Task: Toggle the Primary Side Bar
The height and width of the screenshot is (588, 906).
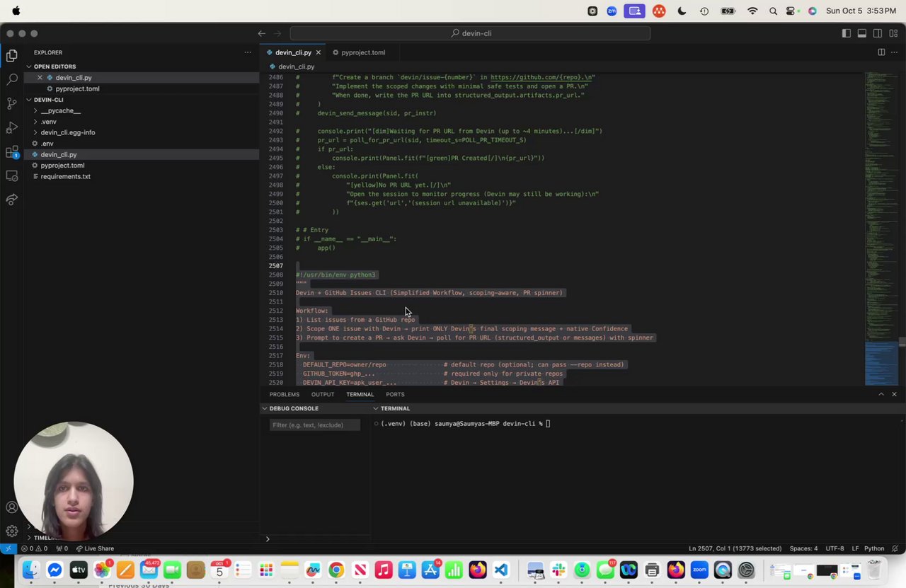Action: (x=847, y=33)
